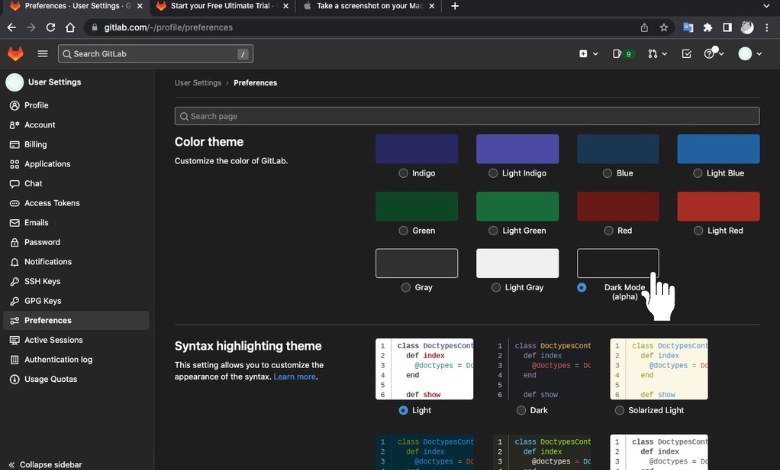Click the Learn more link
This screenshot has width=780, height=470.
294,377
